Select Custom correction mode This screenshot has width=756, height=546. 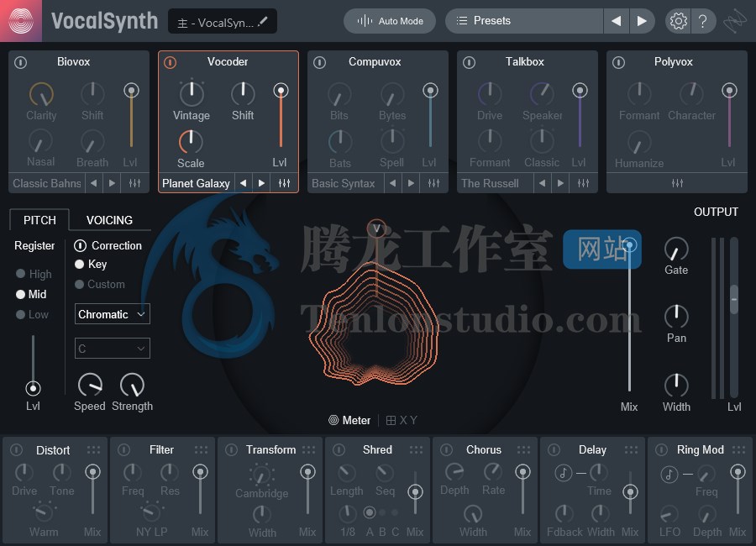(100, 284)
